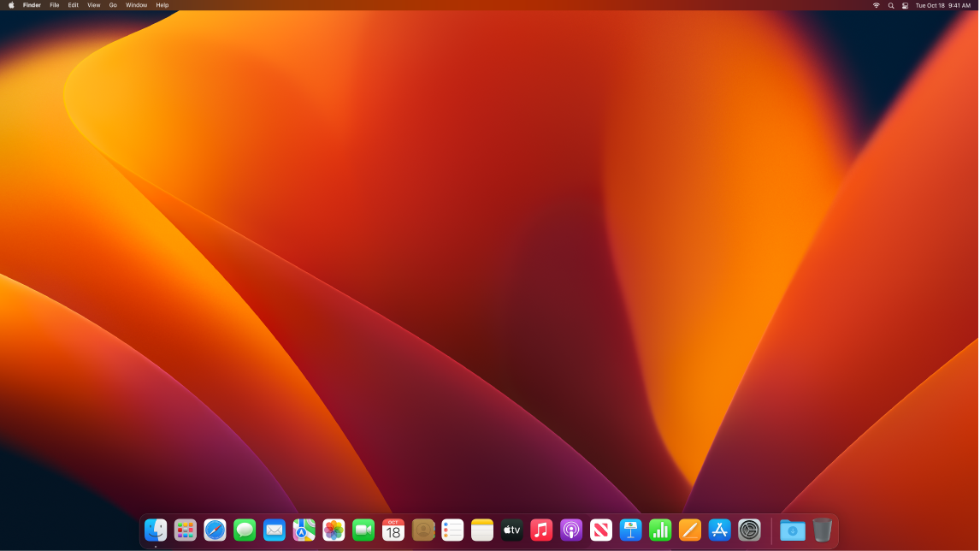
Task: Open System Settings via the gear icon
Action: point(748,530)
